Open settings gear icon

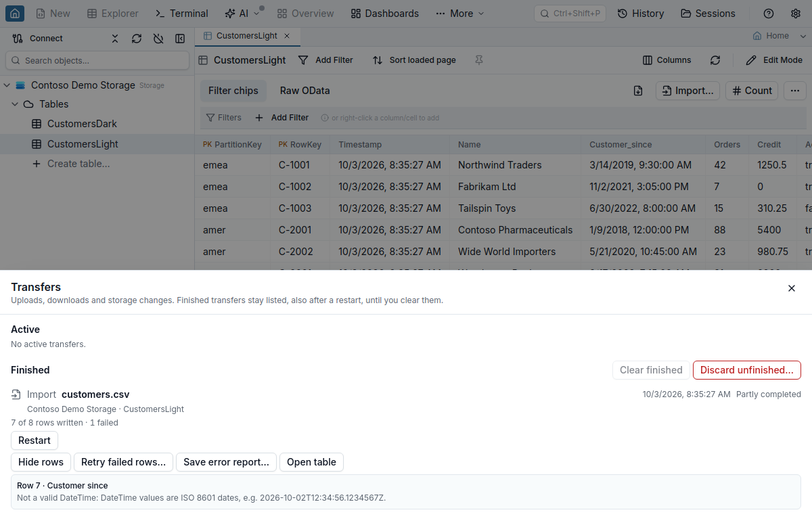(x=796, y=14)
